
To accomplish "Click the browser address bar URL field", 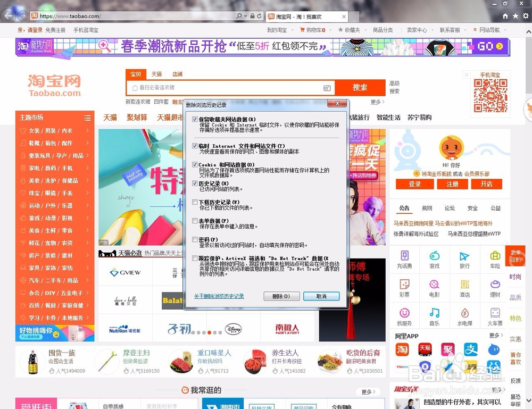I will 136,16.
